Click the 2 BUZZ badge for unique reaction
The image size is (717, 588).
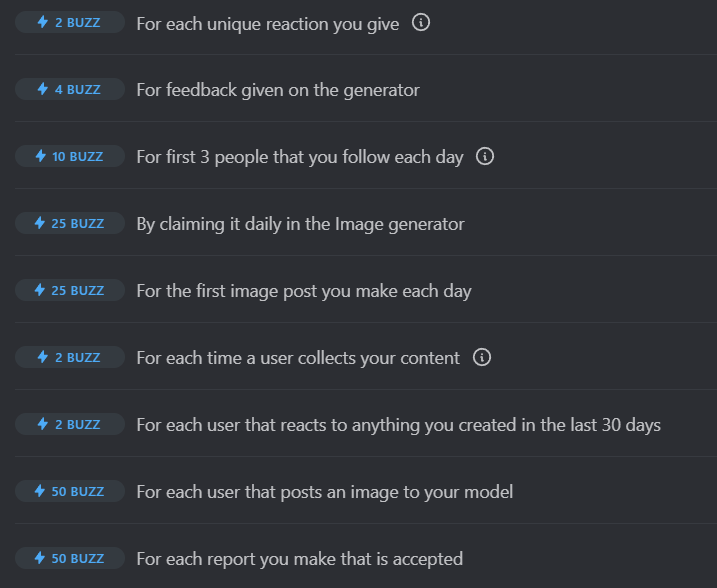click(70, 22)
